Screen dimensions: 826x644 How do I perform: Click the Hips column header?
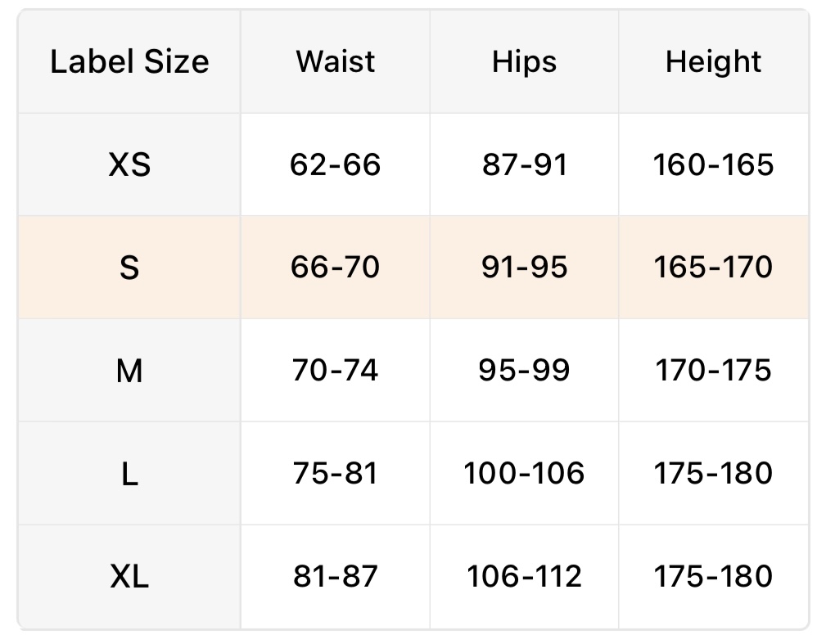pos(524,62)
